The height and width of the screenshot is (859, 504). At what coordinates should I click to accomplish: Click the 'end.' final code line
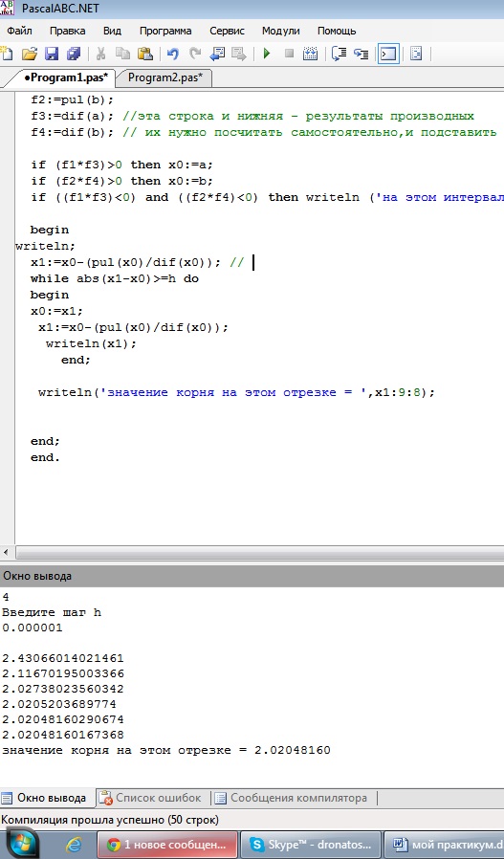click(x=45, y=457)
